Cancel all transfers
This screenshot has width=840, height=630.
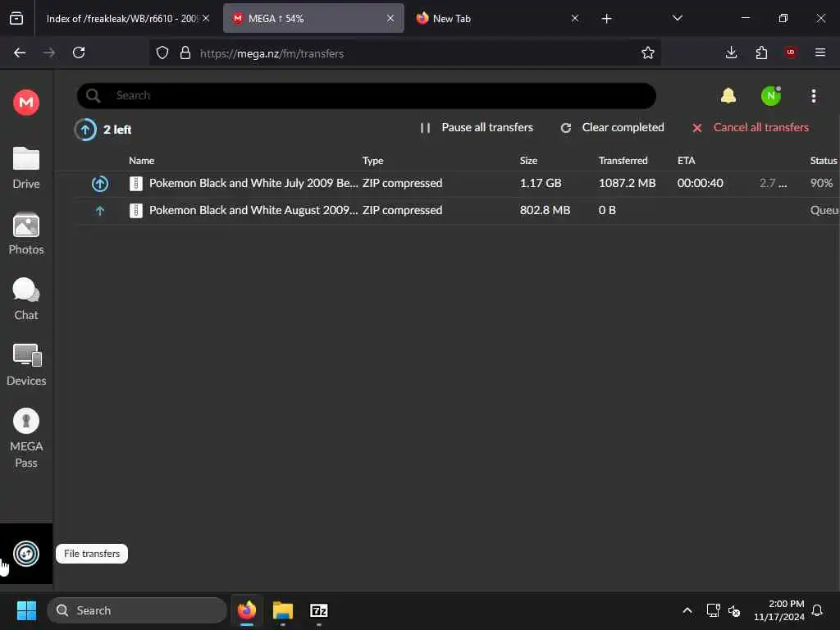pos(751,127)
